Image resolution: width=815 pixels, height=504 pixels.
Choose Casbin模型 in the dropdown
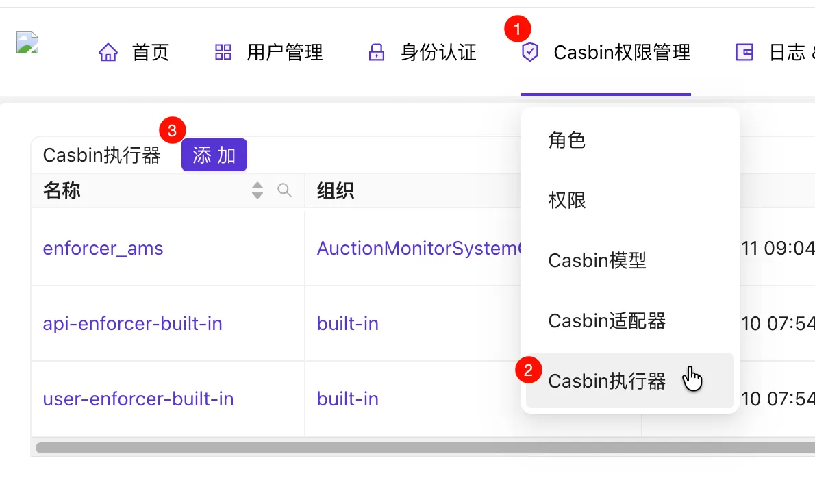point(597,261)
